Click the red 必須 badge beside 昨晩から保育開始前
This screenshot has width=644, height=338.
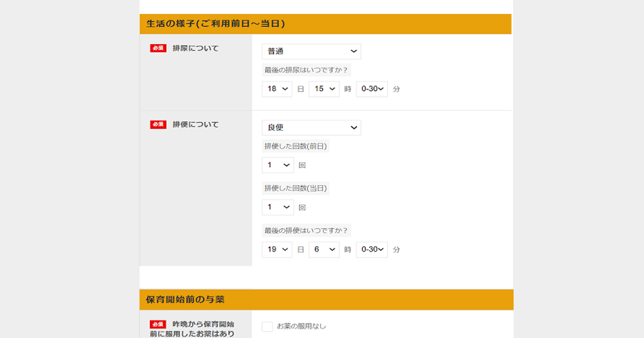click(x=158, y=325)
